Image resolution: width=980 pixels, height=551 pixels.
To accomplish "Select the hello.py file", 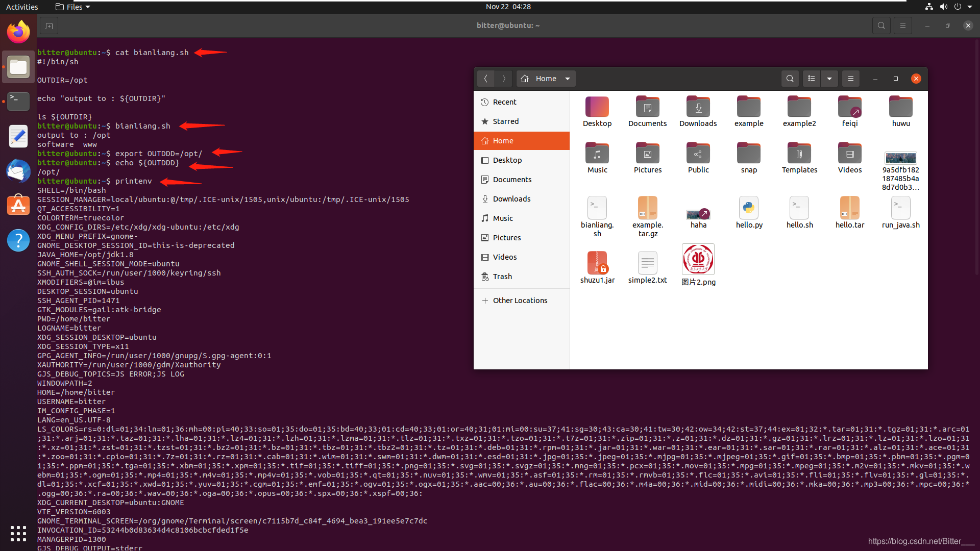I will [749, 209].
